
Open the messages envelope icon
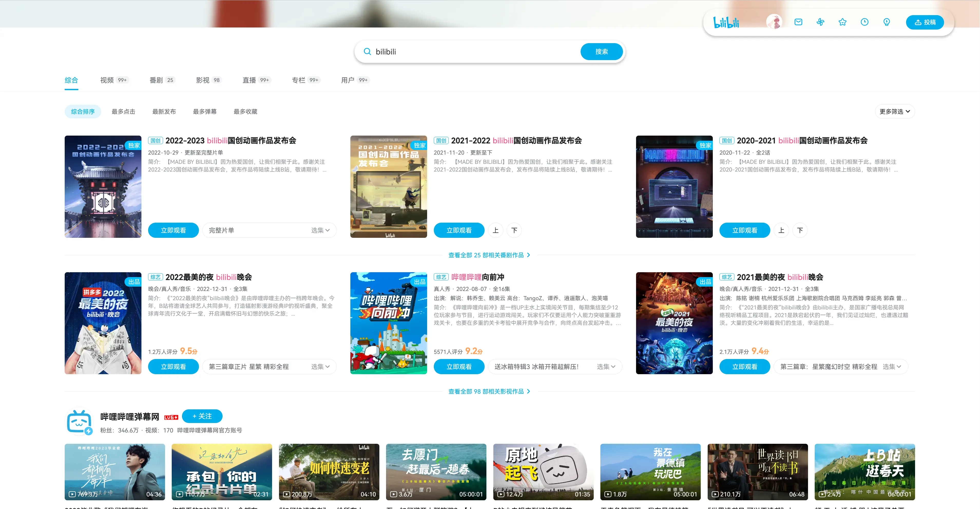(798, 22)
